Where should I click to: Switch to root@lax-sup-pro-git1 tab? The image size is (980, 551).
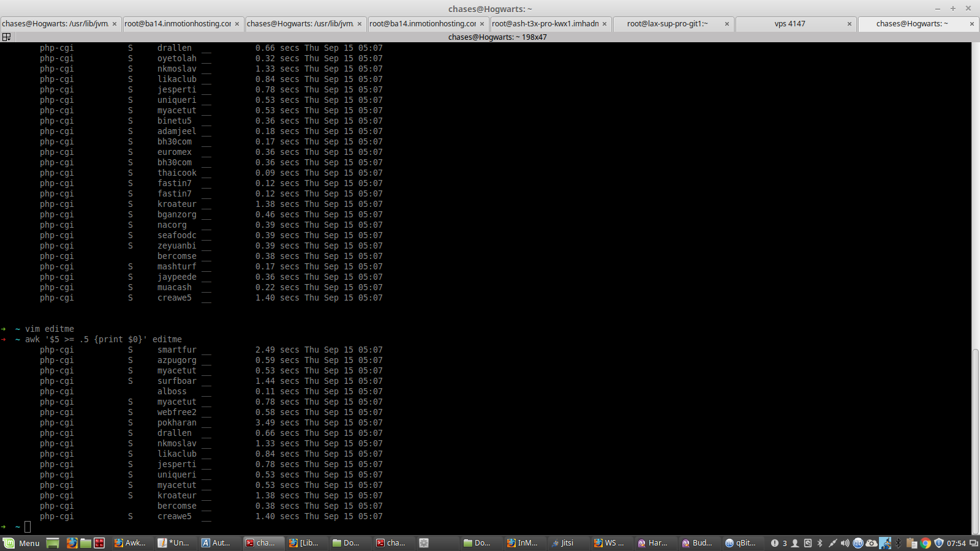pos(667,24)
